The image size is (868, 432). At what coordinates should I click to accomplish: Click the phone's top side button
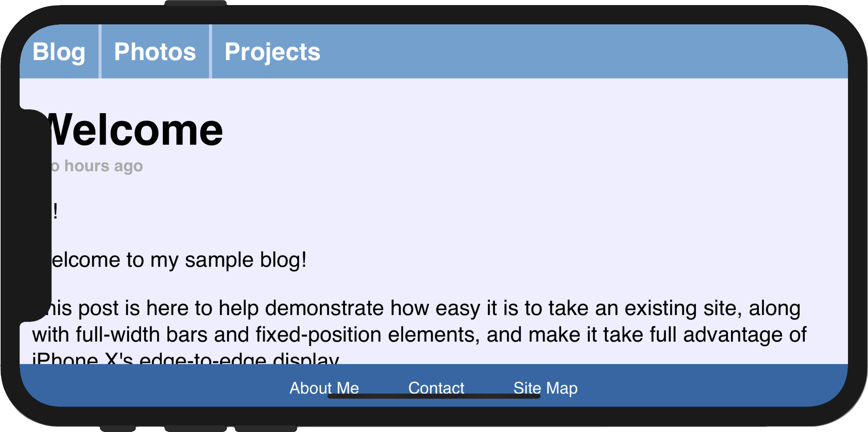(x=195, y=3)
